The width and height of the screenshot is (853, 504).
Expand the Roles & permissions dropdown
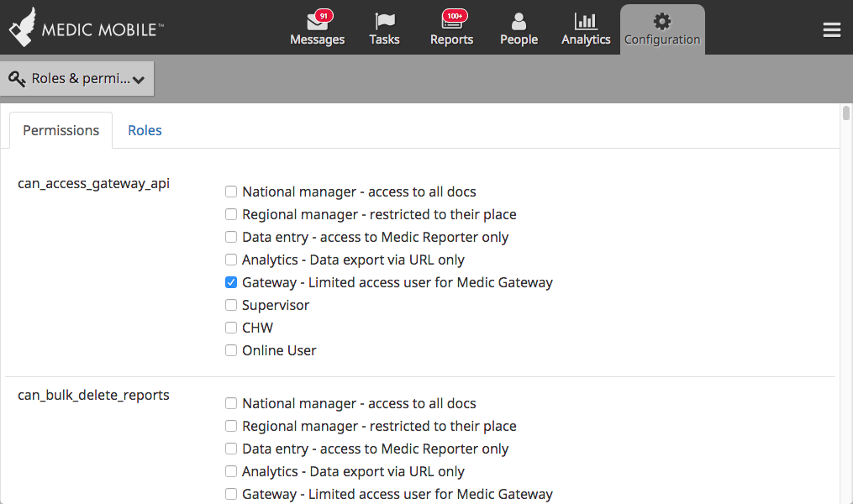76,79
